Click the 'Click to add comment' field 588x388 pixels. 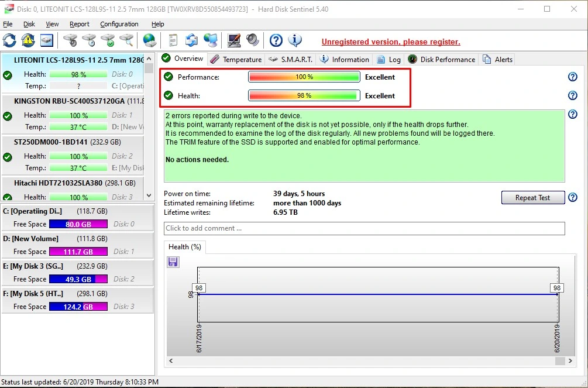coord(364,228)
